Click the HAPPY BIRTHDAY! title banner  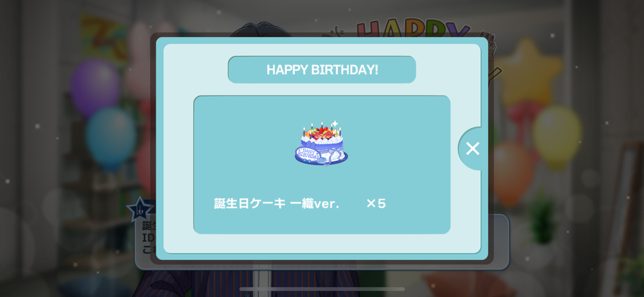pyautogui.click(x=322, y=70)
